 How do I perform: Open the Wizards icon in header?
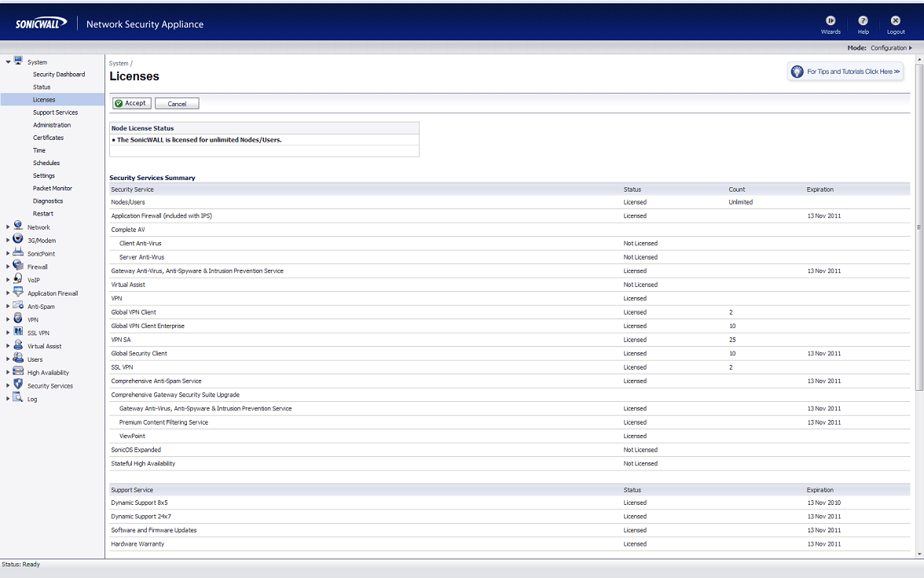pos(830,20)
